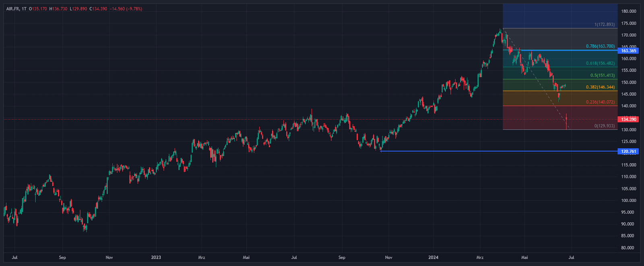Click the 2024 label on time axis
The image size is (644, 266).
[433, 258]
